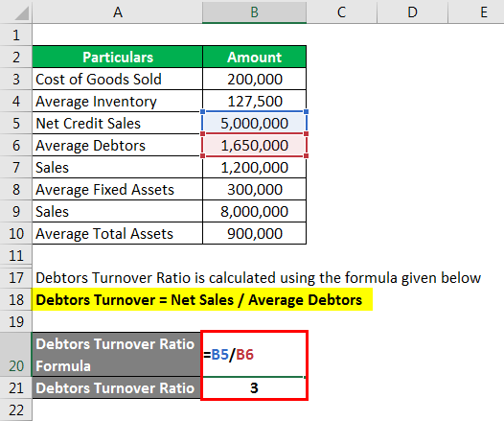This screenshot has height=421, width=504.
Task: Select the Average Total Assets cell
Action: pos(117,233)
